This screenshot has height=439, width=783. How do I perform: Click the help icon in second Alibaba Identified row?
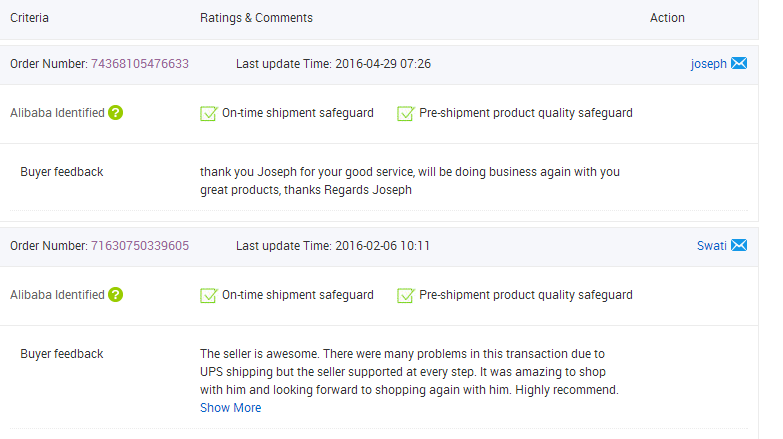point(116,295)
